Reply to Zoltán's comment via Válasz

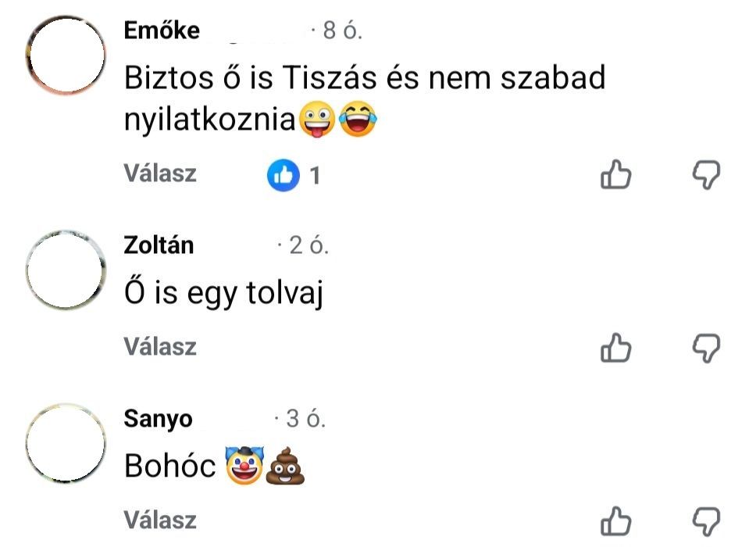(160, 347)
